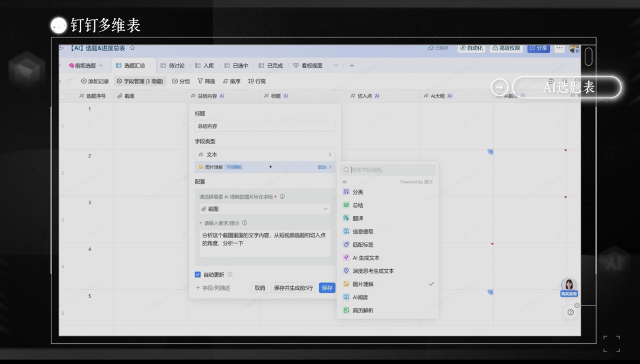Click 保存并生成前5行 button
Image resolution: width=640 pixels, height=364 pixels.
[293, 288]
